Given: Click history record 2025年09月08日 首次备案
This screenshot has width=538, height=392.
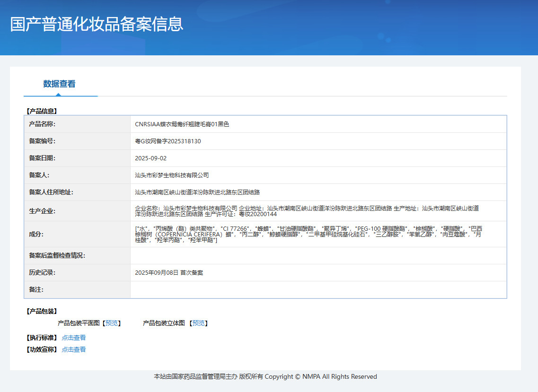Looking at the screenshot, I should [x=169, y=273].
